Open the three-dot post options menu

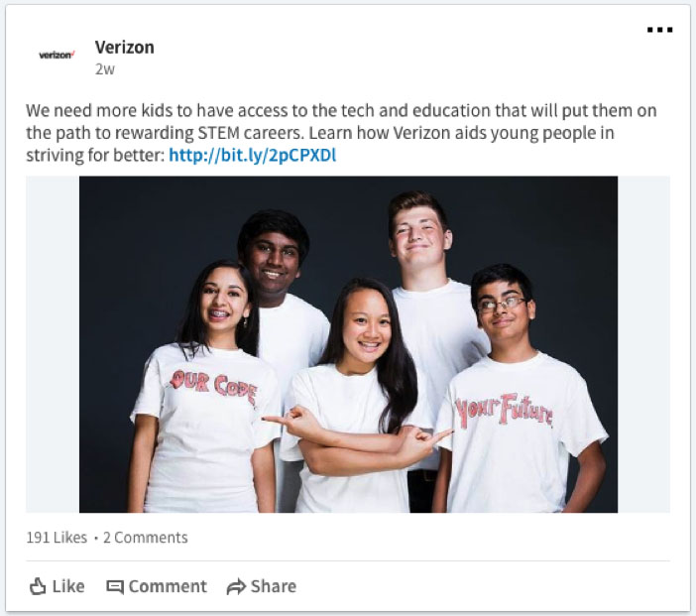(x=659, y=30)
